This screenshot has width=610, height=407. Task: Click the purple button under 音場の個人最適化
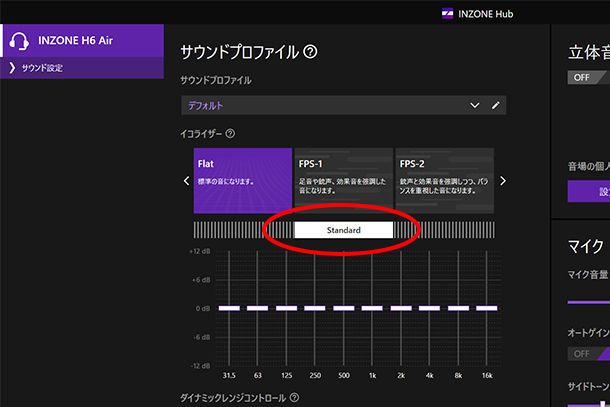click(589, 191)
